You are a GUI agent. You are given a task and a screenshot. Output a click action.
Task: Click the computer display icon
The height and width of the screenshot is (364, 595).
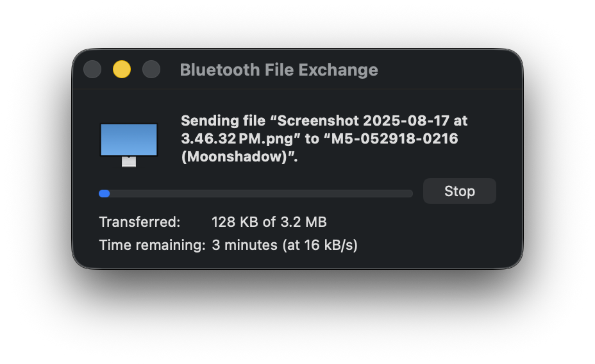tap(129, 140)
